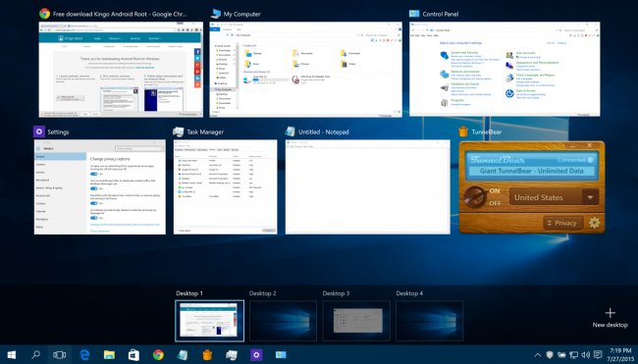Image resolution: width=638 pixels, height=364 pixels.
Task: Switch to the Desktop 3 thumbnail
Action: pos(356,321)
